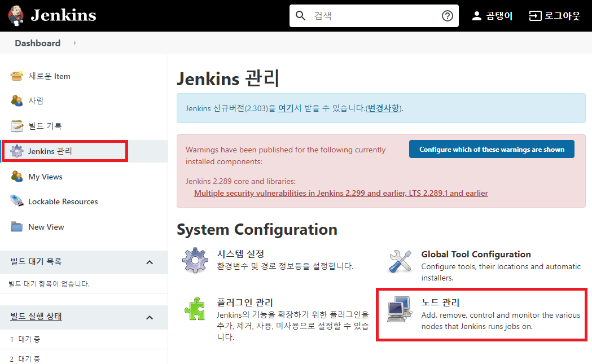This screenshot has width=592, height=364.
Task: Click the My Views people icon
Action: click(x=16, y=176)
